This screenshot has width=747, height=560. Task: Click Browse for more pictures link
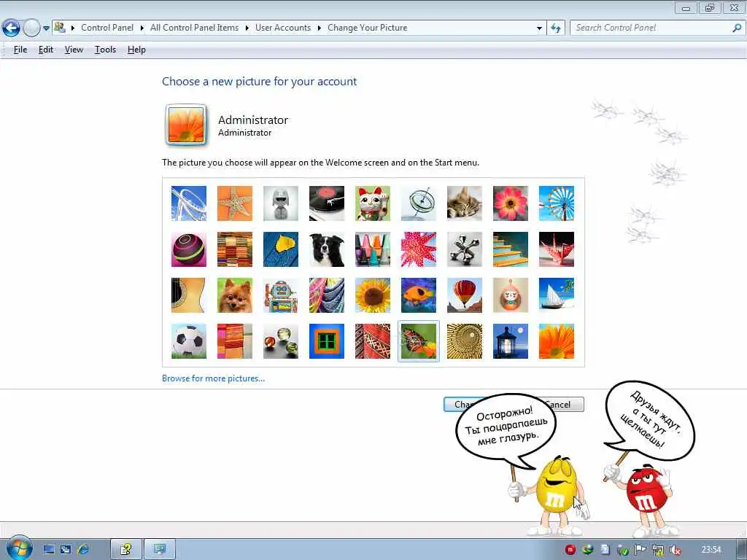coord(214,378)
